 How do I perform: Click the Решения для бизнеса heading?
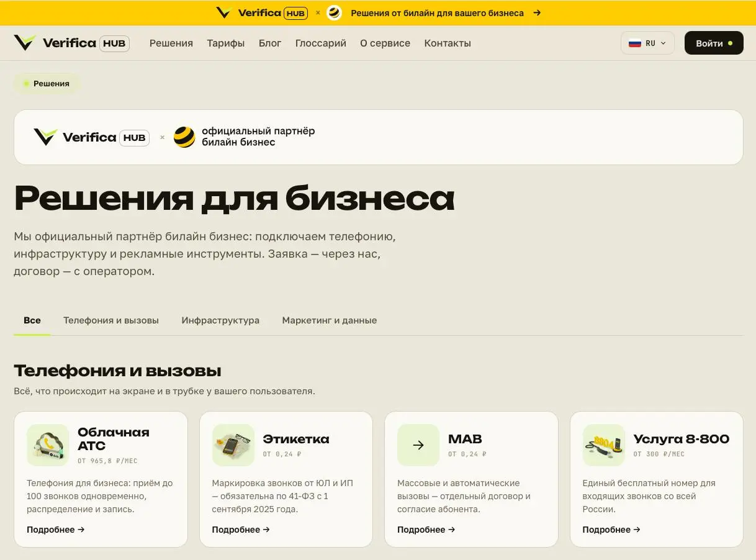(234, 199)
